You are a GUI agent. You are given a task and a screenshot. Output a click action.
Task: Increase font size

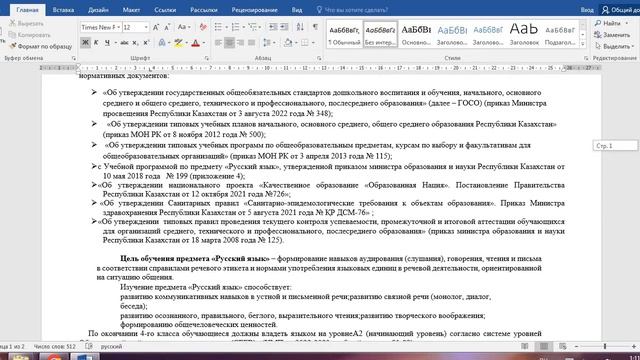156,27
